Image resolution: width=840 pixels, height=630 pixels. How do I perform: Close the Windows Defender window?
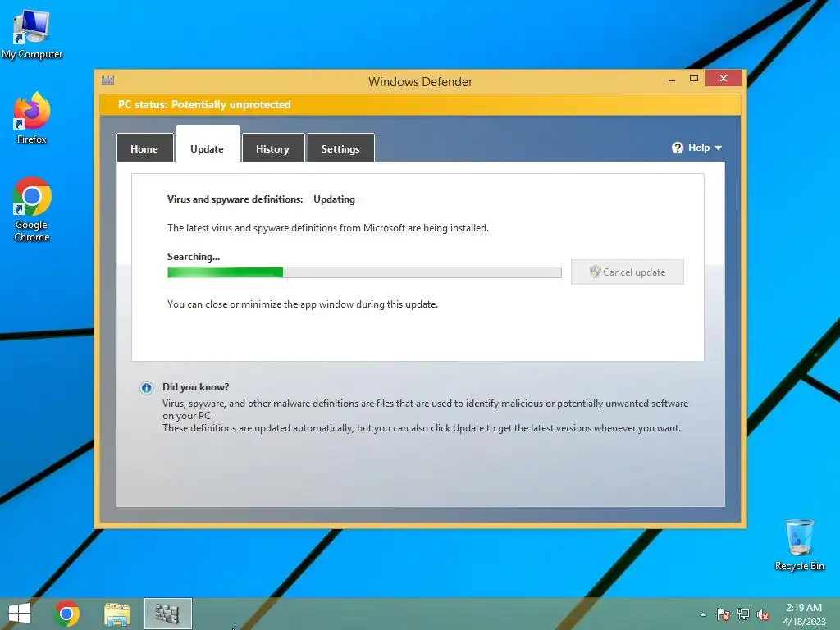pyautogui.click(x=724, y=78)
